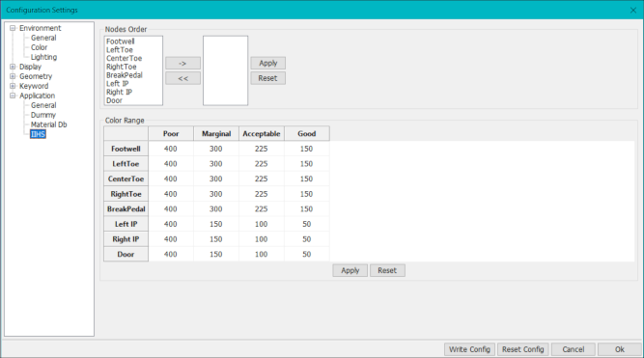This screenshot has width=644, height=358.
Task: Open the Dummy settings page
Action: 43,115
